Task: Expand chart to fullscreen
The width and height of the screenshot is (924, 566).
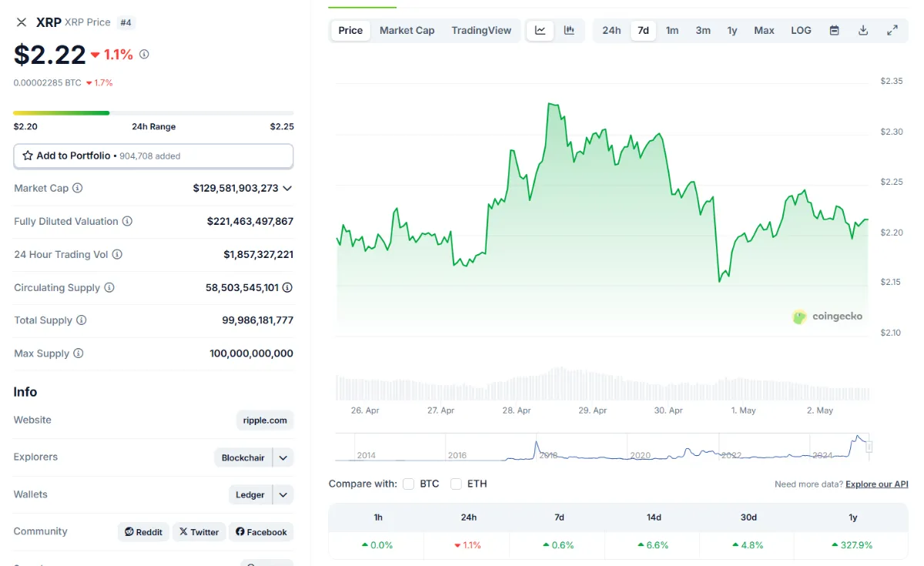Action: (892, 31)
